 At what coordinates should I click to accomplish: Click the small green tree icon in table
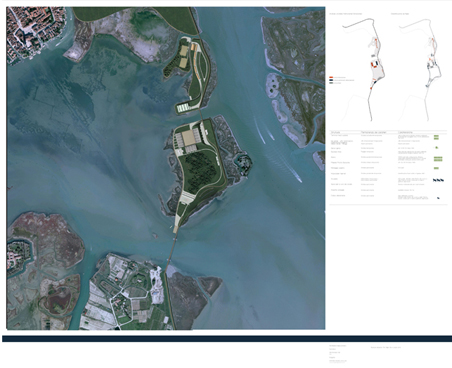click(x=437, y=147)
